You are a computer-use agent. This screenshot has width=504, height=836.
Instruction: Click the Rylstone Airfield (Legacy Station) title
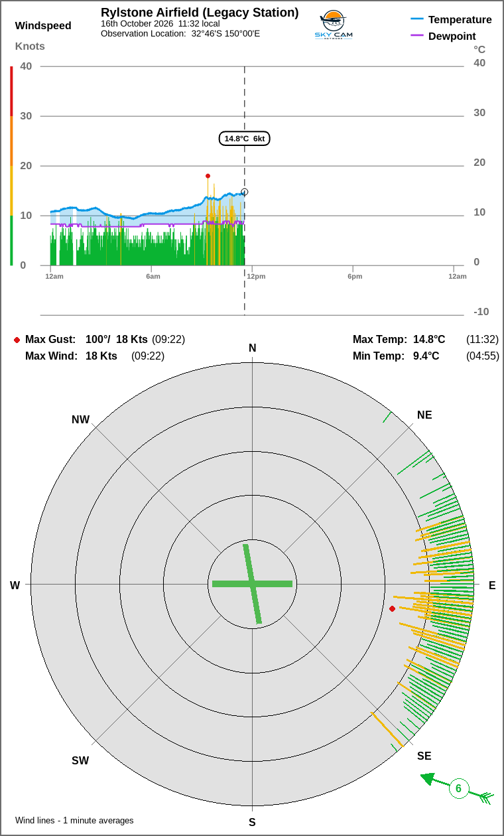pos(200,13)
